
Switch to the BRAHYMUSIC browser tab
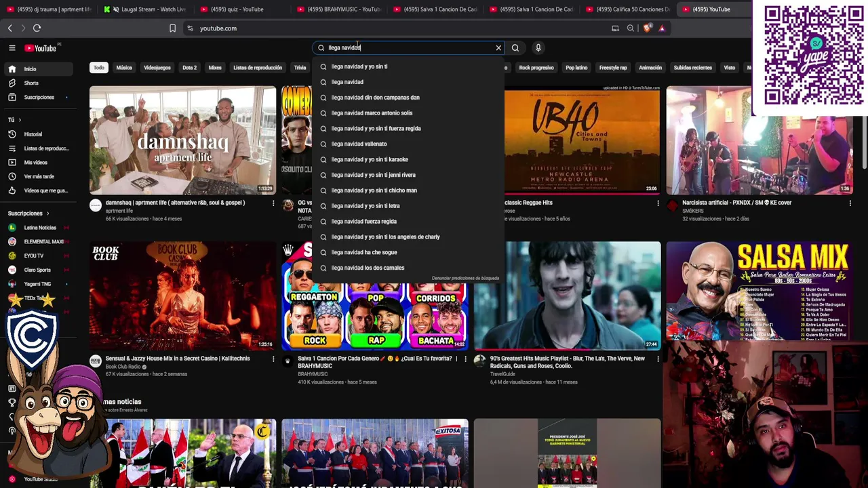pyautogui.click(x=339, y=9)
